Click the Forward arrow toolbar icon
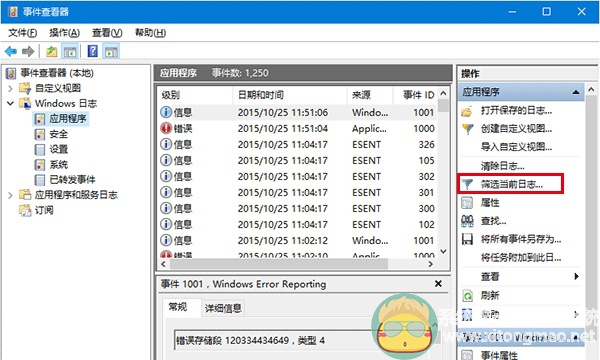Viewport: 600px width, 360px height. click(x=28, y=51)
